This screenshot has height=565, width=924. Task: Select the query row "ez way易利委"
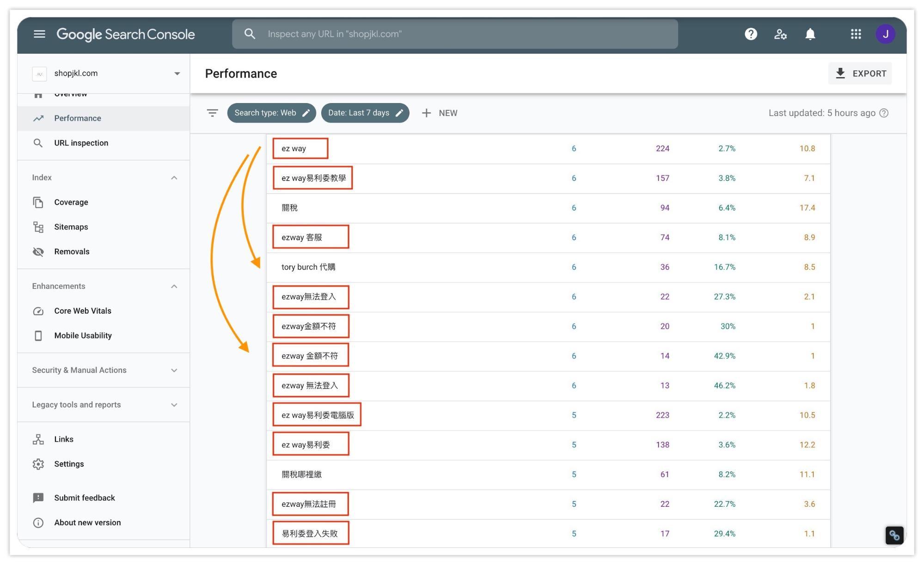point(548,445)
